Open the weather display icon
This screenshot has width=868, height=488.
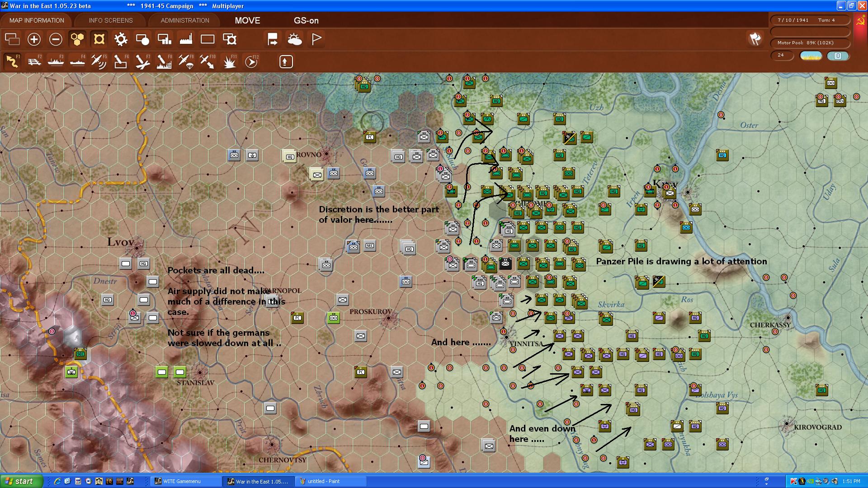295,39
